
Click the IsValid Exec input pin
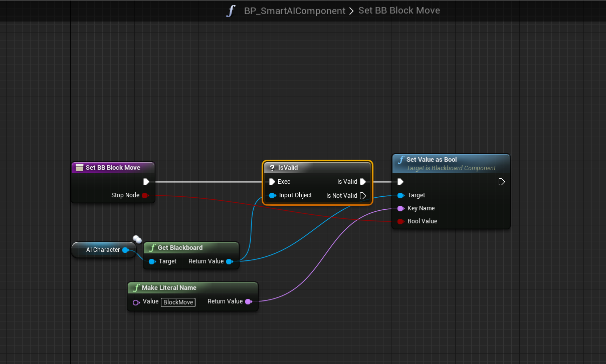click(x=272, y=182)
